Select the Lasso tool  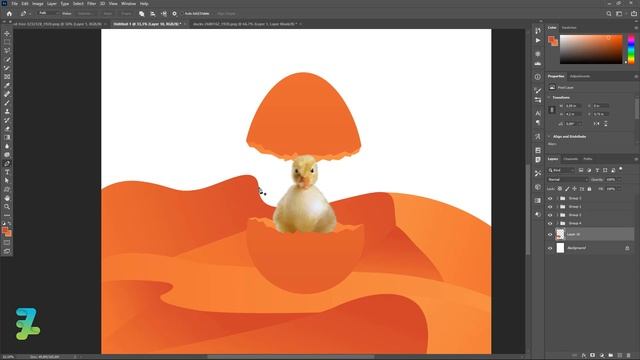click(7, 51)
